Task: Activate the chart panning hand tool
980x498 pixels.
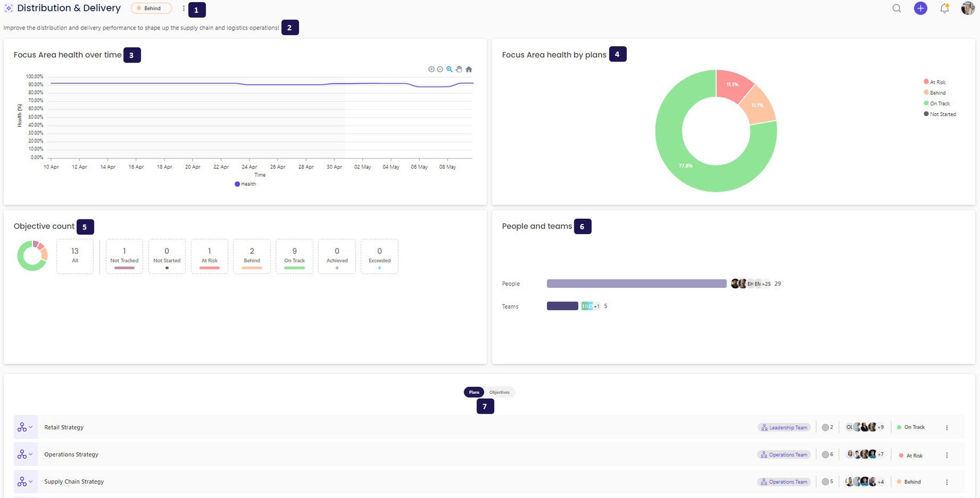Action: [x=459, y=69]
